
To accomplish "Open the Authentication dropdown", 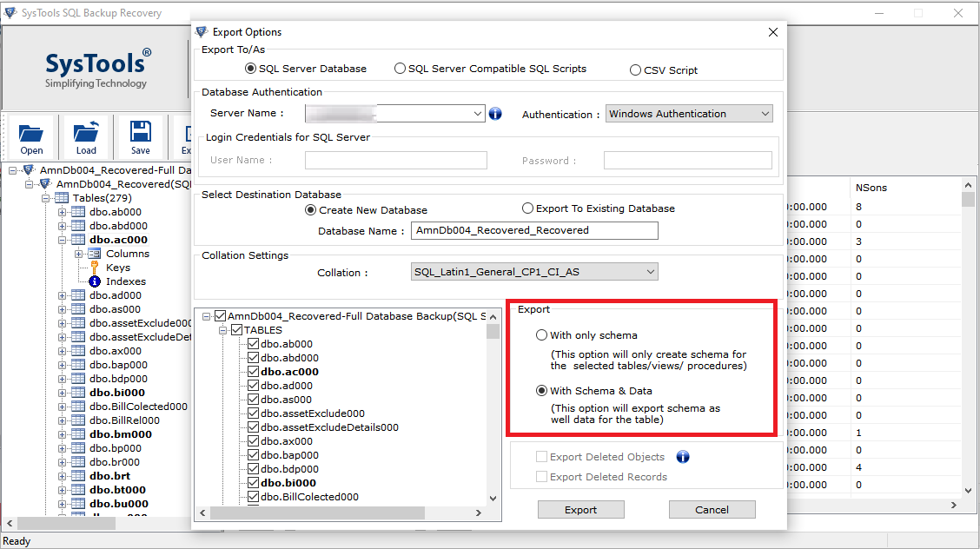I will pos(765,114).
